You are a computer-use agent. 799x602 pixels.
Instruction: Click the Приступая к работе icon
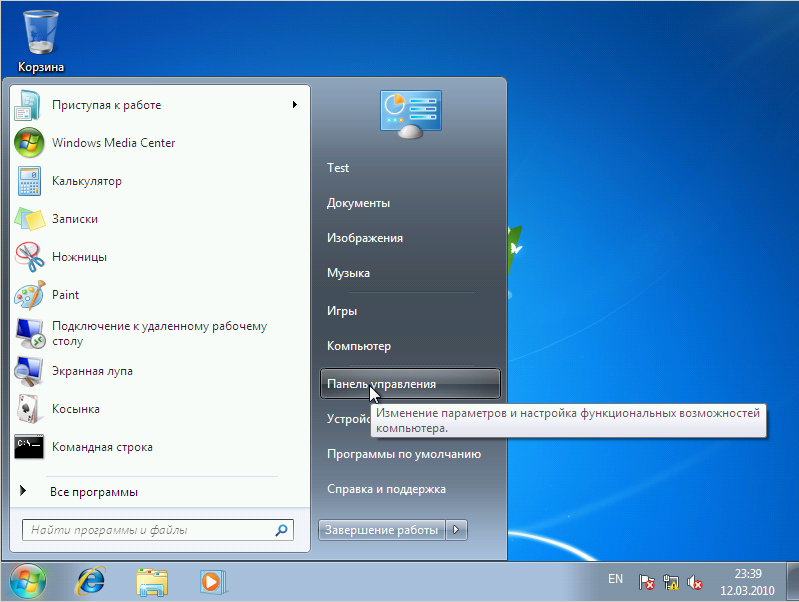coord(29,105)
